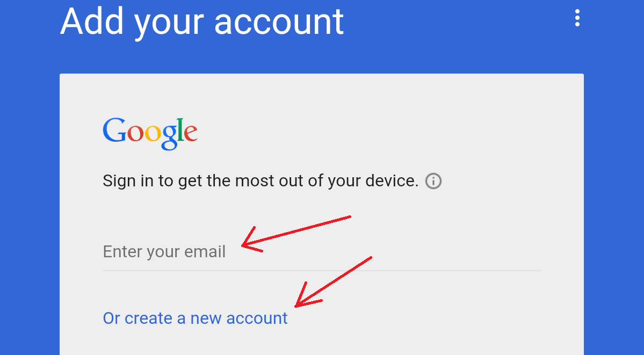Click the yellow letter o in Google logo
644x355 pixels.
click(x=153, y=134)
